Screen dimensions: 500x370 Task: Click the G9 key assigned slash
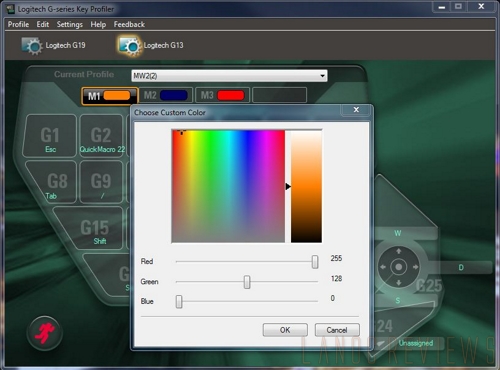[101, 182]
